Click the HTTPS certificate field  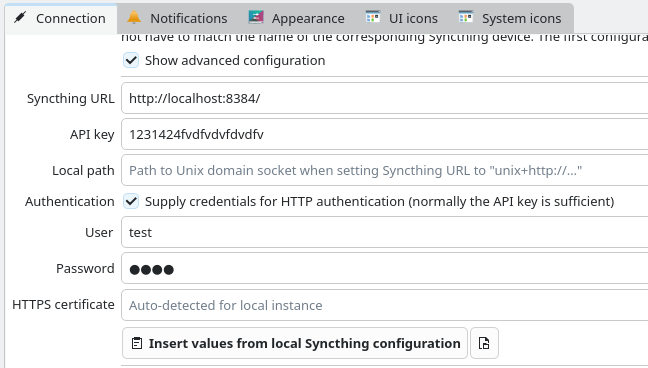(x=384, y=305)
